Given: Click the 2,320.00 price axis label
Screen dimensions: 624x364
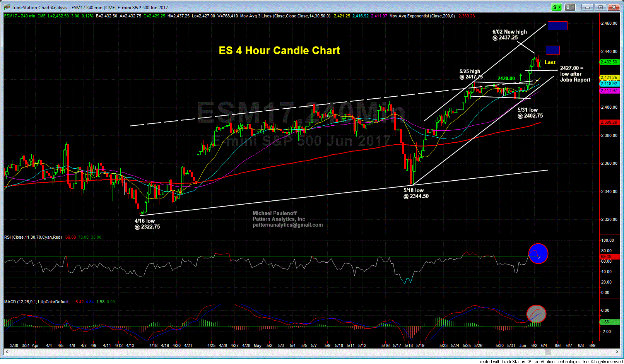Looking at the screenshot, I should click(x=609, y=219).
